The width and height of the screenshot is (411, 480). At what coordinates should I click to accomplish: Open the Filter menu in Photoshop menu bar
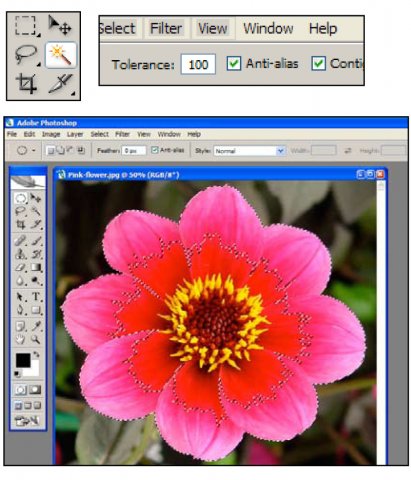pos(122,134)
